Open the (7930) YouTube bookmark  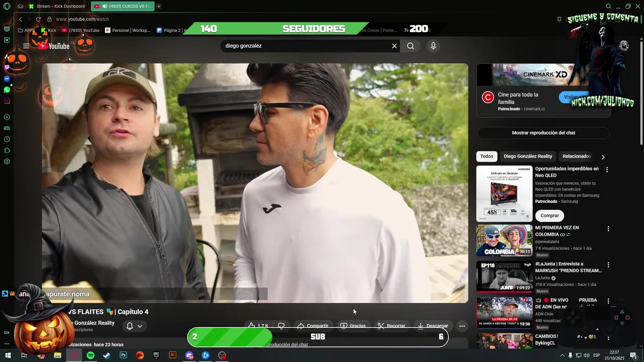80,30
